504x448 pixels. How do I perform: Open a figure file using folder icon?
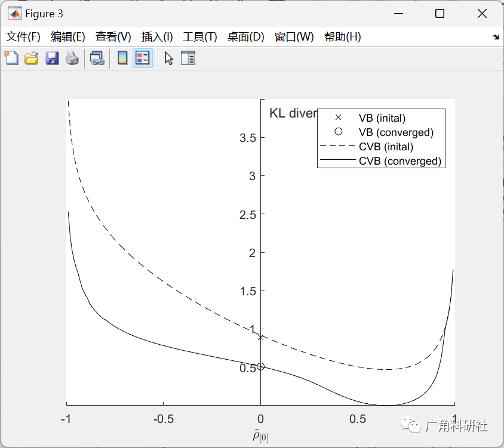click(x=31, y=58)
